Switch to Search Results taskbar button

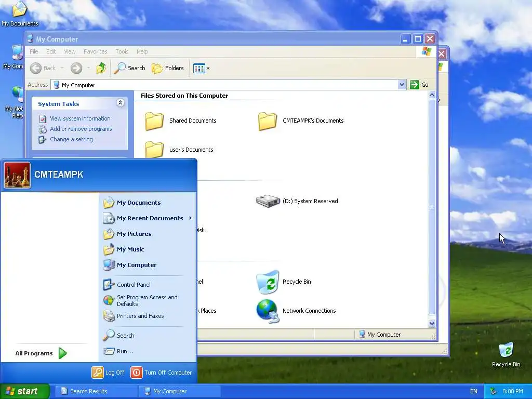[x=96, y=391]
